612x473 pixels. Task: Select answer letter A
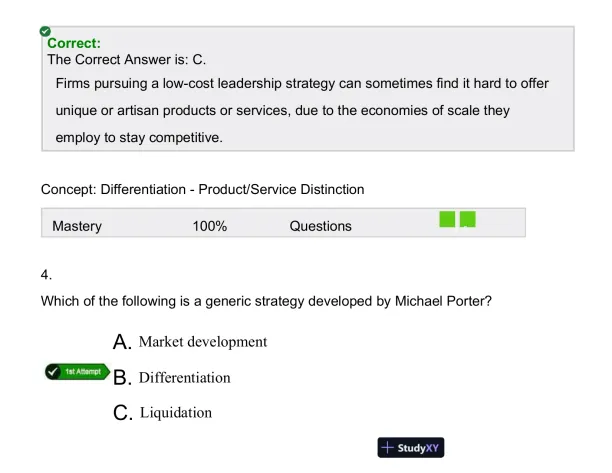[x=123, y=342]
